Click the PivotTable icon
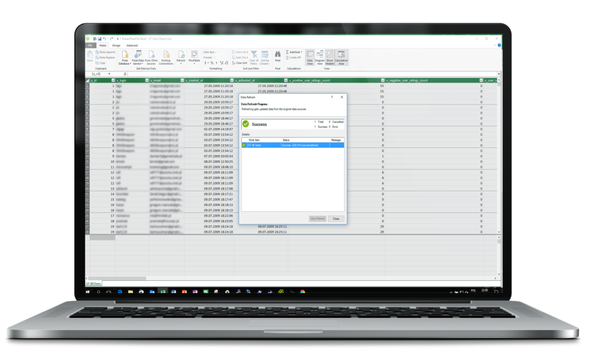 pyautogui.click(x=194, y=55)
